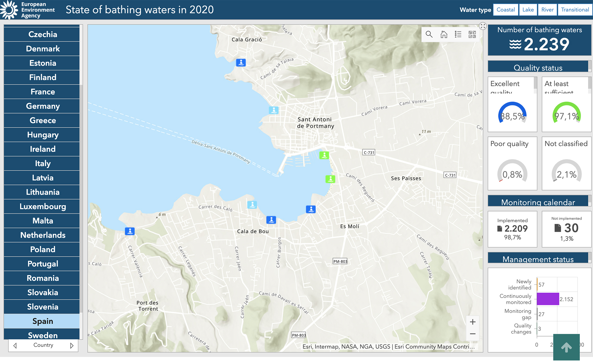593x364 pixels.
Task: Click the Excellent quality gauge card
Action: tap(512, 113)
